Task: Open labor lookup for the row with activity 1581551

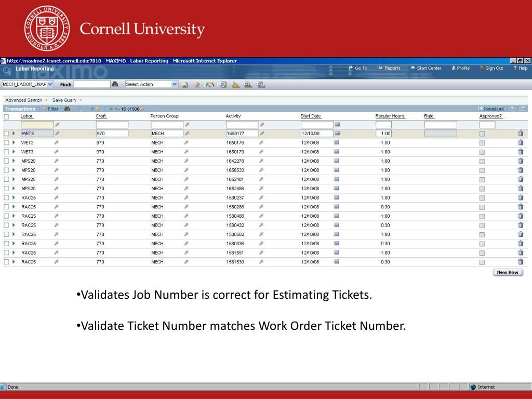Action: pyautogui.click(x=56, y=252)
